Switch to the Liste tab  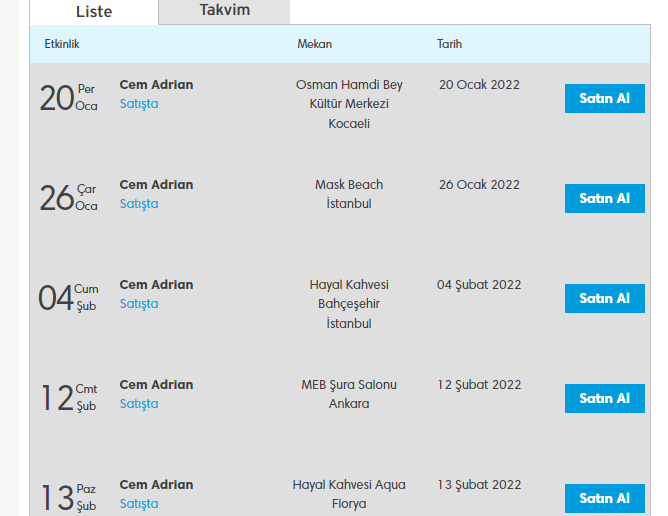pyautogui.click(x=94, y=12)
